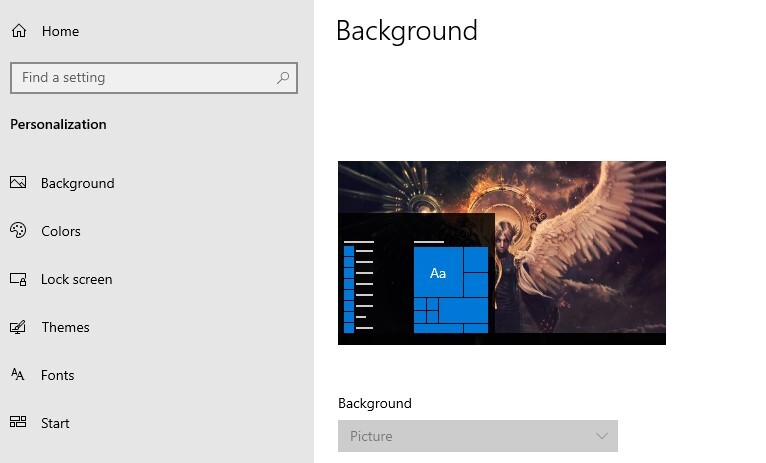The height and width of the screenshot is (463, 766).
Task: Return to settings via Home label
Action: click(x=60, y=31)
